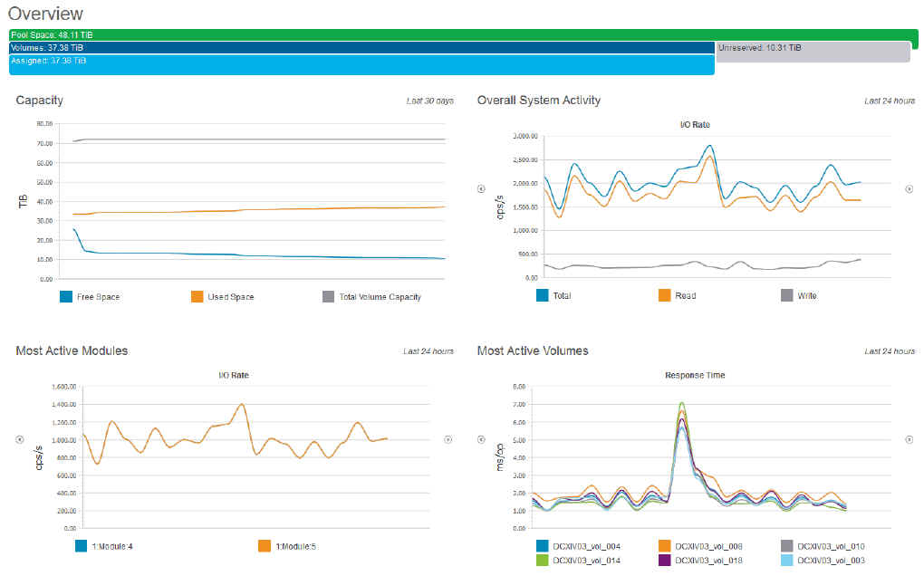The image size is (924, 576).
Task: Click next arrow on Overall System Activity chart
Action: pos(909,189)
